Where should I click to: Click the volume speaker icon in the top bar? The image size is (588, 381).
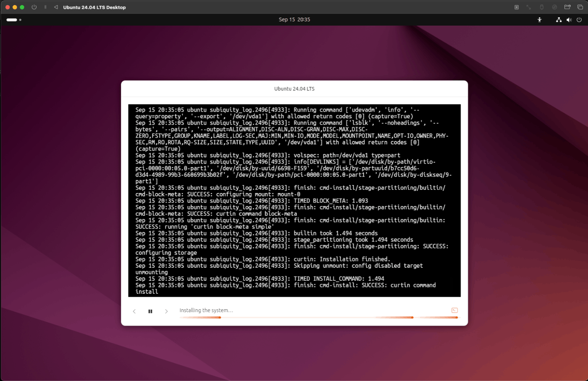coord(569,20)
